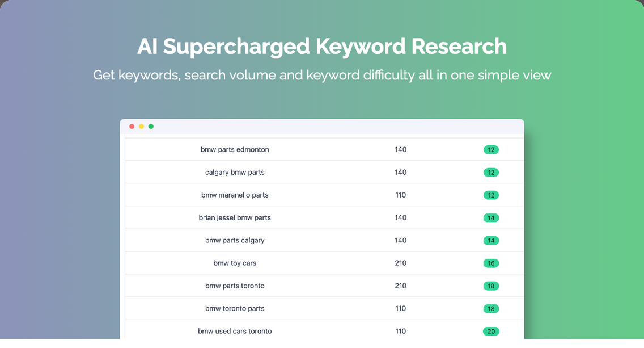Click difficulty badge 20 for bmw used cars toronto
The height and width of the screenshot is (348, 644).
(491, 332)
